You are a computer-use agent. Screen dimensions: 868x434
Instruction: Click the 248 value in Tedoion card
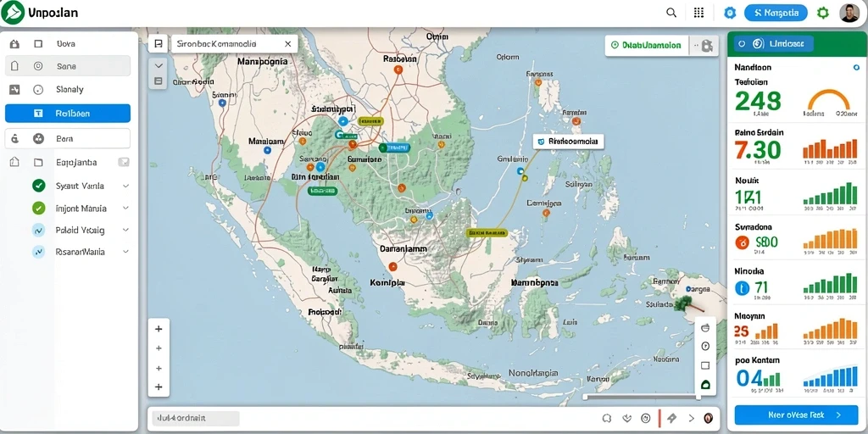coord(758,102)
